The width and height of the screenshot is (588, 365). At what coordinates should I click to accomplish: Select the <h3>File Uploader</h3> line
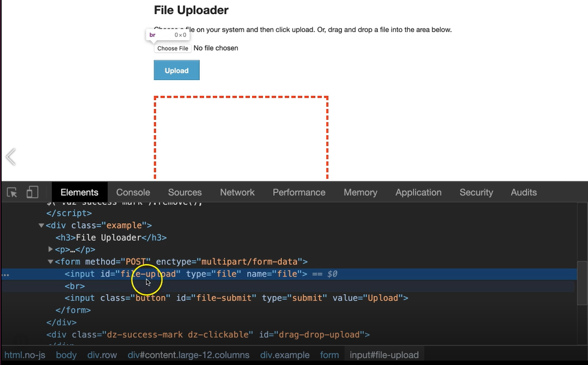click(111, 238)
